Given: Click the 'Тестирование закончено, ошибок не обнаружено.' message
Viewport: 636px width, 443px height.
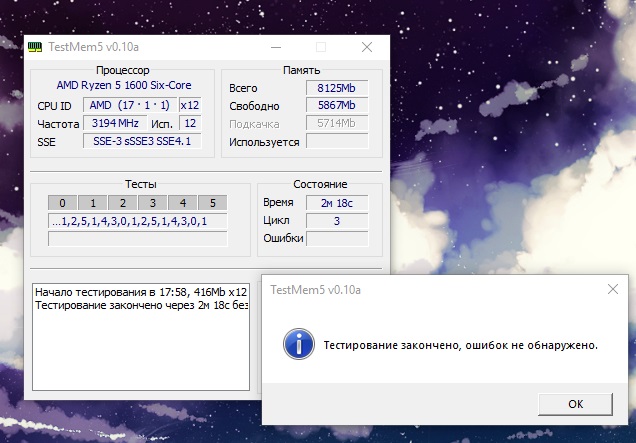Looking at the screenshot, I should pos(460,345).
